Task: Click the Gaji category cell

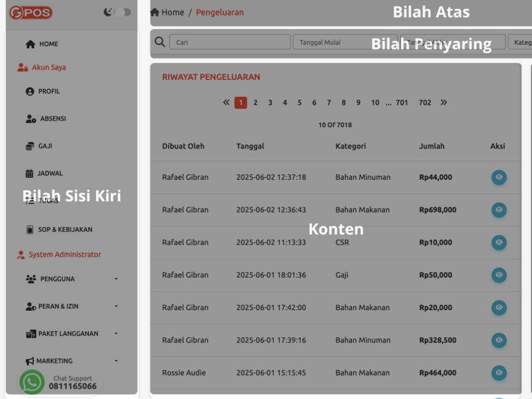Action: (342, 275)
